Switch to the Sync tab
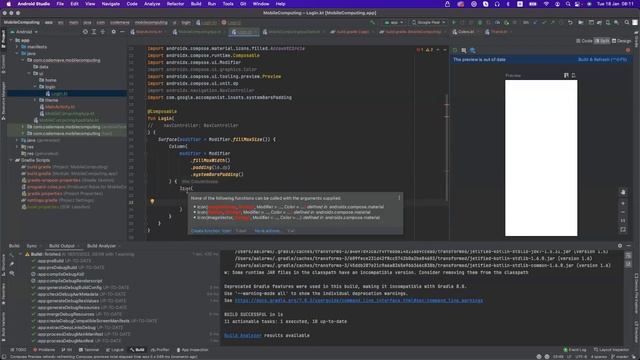640x360 pixels. coord(31,246)
